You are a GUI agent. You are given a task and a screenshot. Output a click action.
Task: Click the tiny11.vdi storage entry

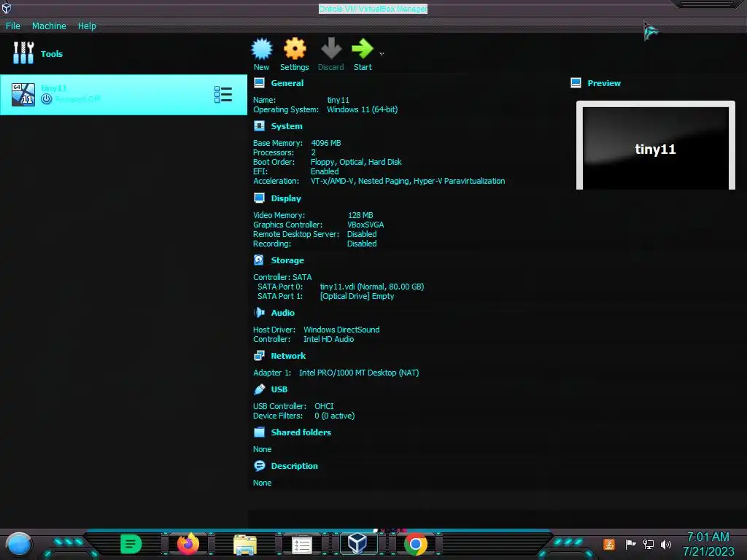371,287
